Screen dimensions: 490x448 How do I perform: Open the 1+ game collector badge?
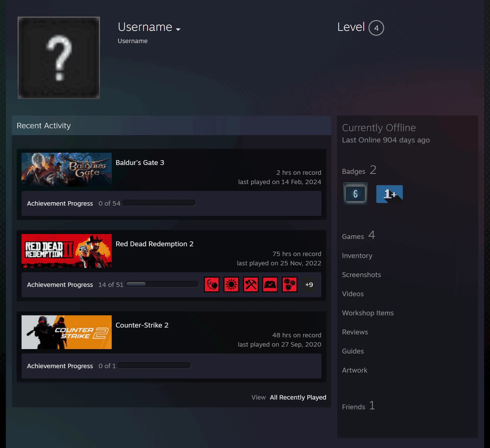click(389, 194)
